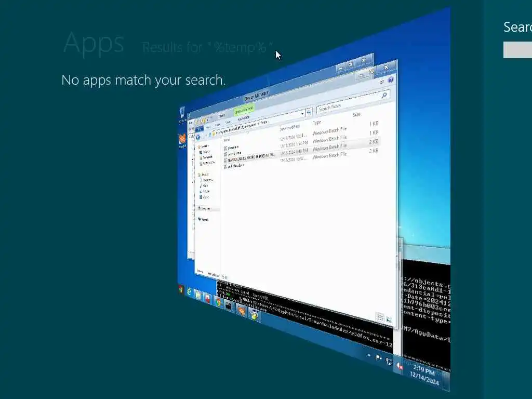The image size is (532, 399).
Task: Open the View tab in the Explorer ribbon
Action: [228, 122]
